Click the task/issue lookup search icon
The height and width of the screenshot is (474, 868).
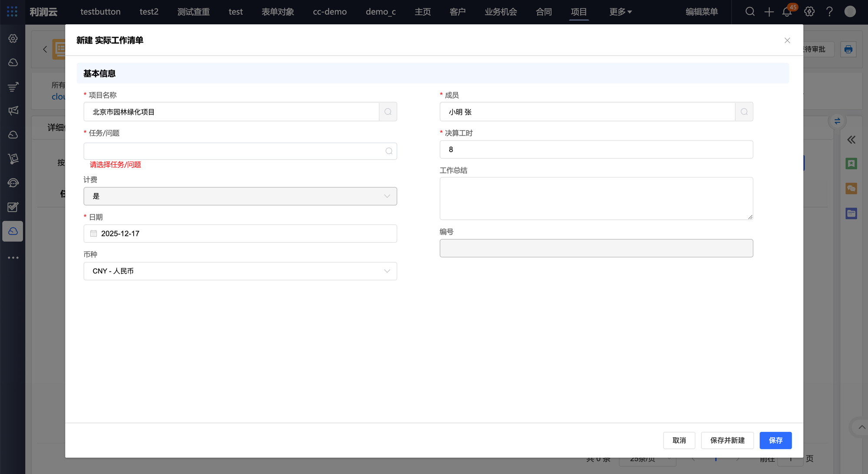[389, 151]
